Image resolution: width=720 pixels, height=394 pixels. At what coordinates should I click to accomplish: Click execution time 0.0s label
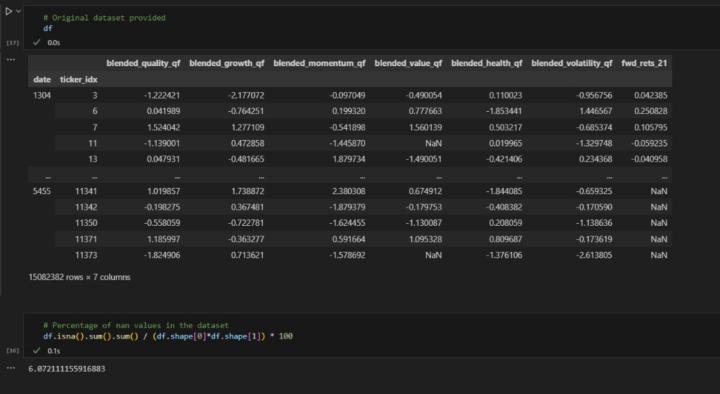54,43
